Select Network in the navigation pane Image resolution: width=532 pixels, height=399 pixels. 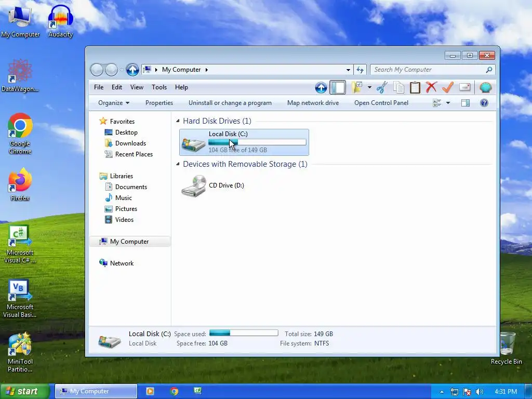point(122,263)
